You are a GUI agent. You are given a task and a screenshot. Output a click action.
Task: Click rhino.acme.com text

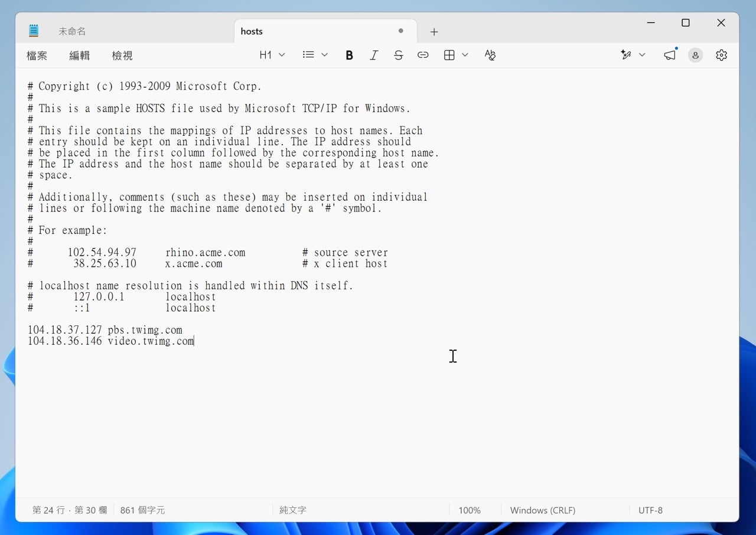(205, 253)
